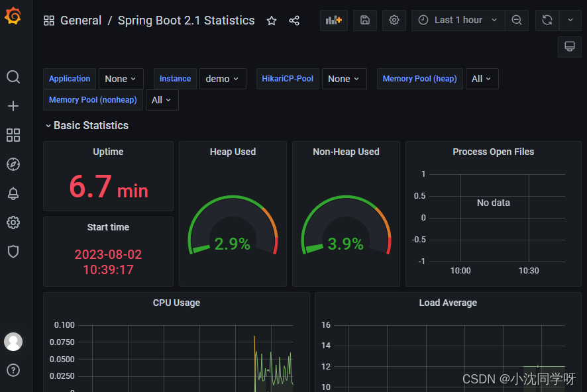Viewport: 587px width, 392px height.
Task: Open the Alerting bell icon
Action: coord(13,193)
